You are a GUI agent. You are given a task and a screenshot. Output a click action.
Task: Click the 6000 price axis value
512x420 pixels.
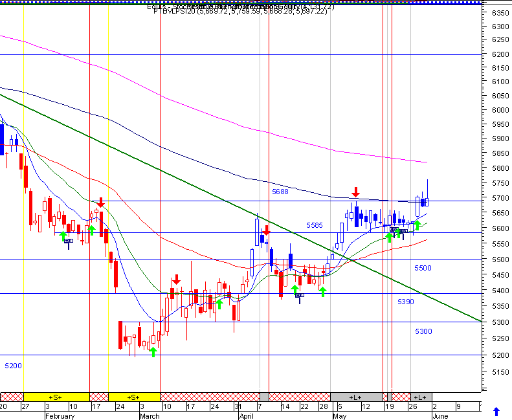coord(500,110)
